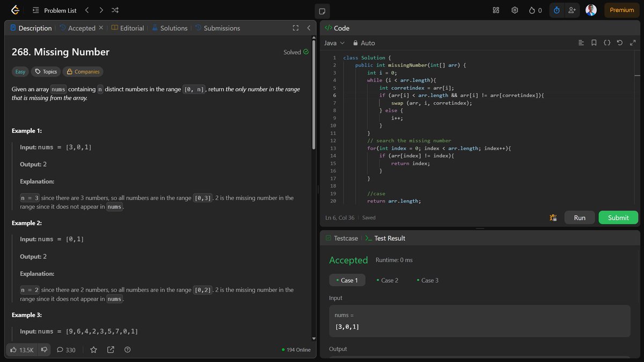Select Case 2 result
The height and width of the screenshot is (362, 644).
coord(387,280)
